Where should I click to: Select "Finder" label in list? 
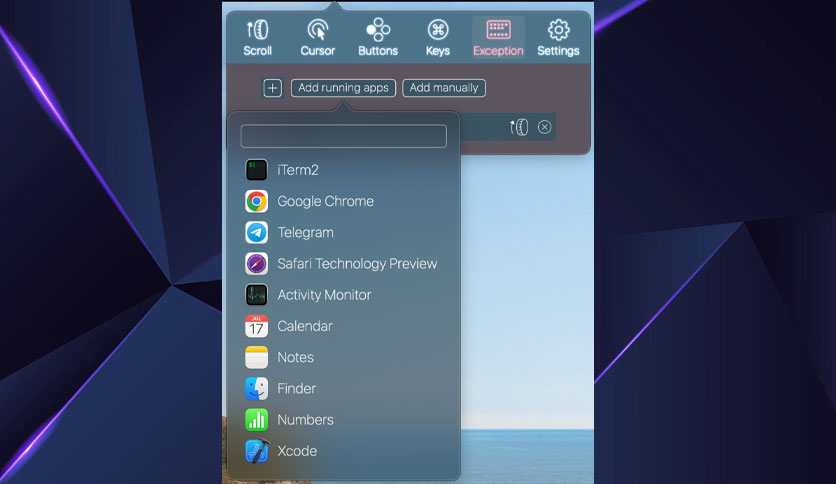(296, 389)
